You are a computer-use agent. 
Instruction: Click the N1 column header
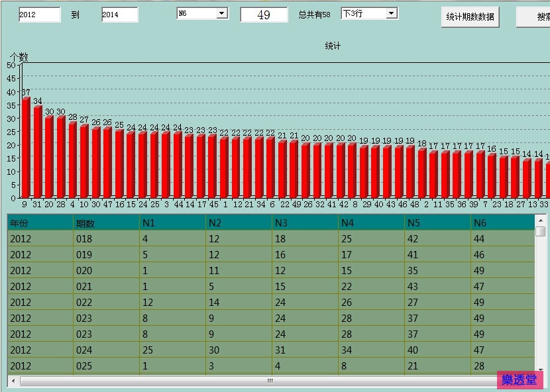click(x=172, y=222)
